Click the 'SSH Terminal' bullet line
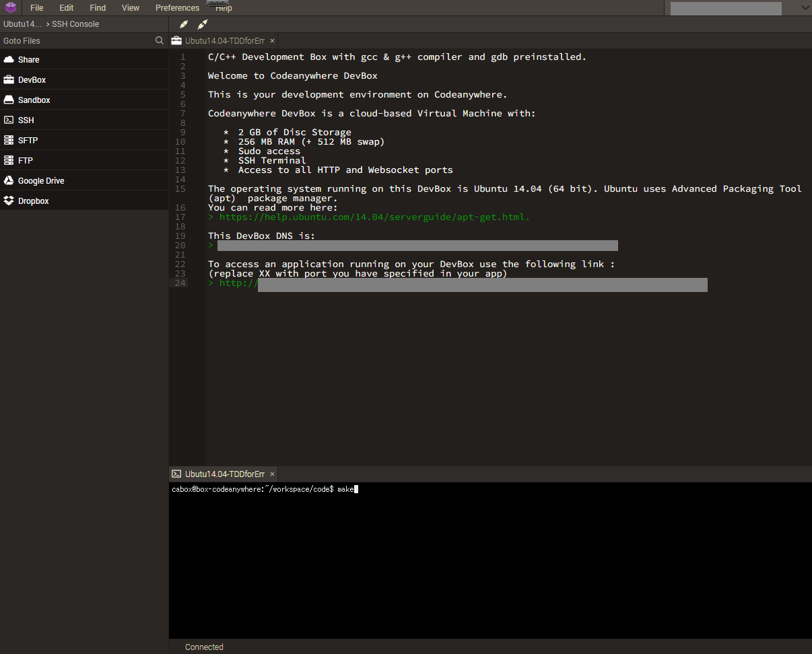Image resolution: width=812 pixels, height=654 pixels. (x=272, y=161)
